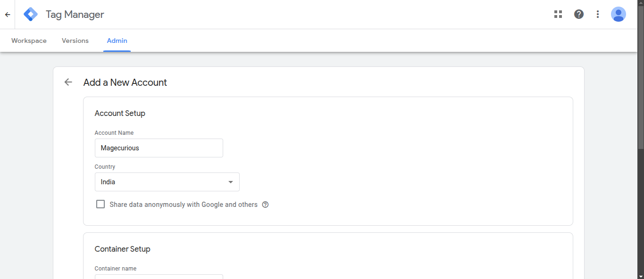Open the Country dropdown

click(x=167, y=182)
